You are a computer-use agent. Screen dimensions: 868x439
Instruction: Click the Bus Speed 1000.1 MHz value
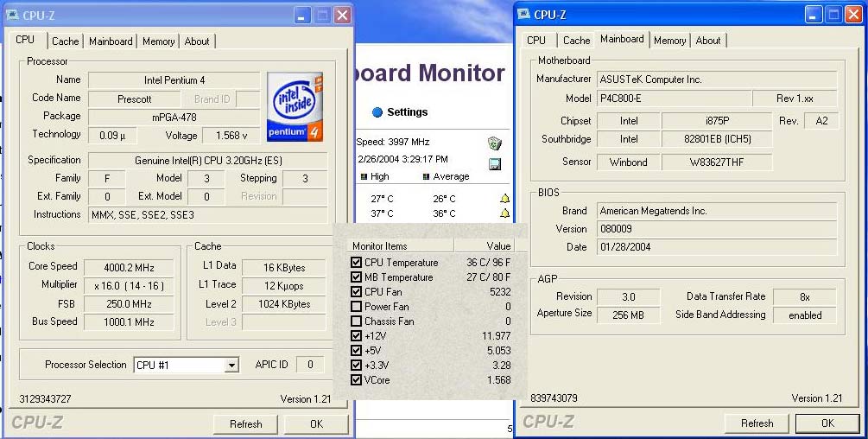pyautogui.click(x=129, y=322)
